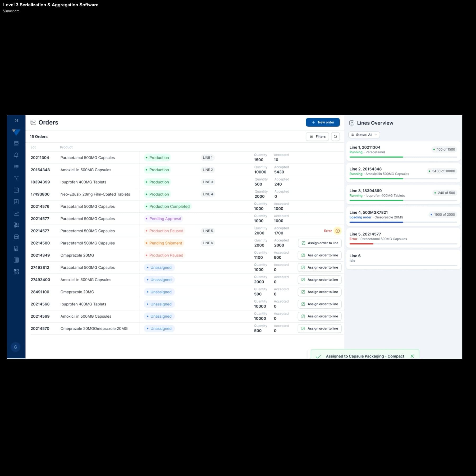
Task: Open the dashboard layout icon in sidebar
Action: click(x=16, y=225)
